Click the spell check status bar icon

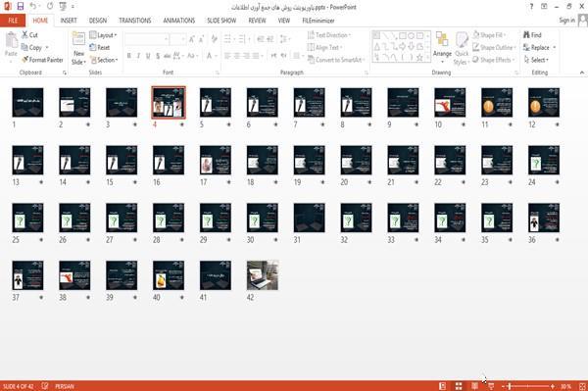pos(45,386)
